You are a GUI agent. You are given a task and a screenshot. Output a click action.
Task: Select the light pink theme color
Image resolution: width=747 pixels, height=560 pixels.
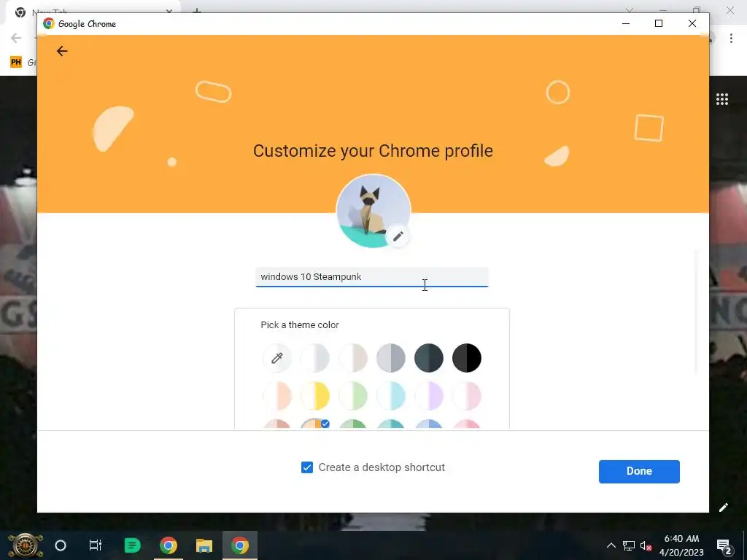pos(467,396)
